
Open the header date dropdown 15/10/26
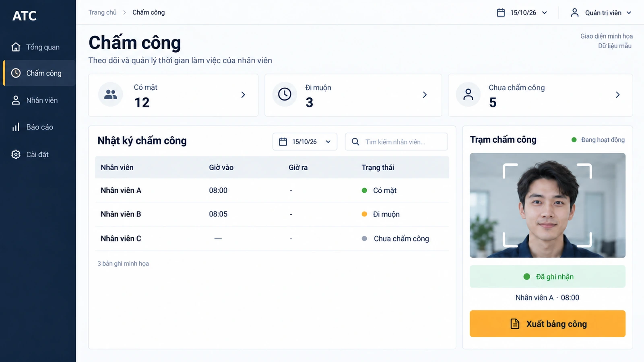point(522,12)
